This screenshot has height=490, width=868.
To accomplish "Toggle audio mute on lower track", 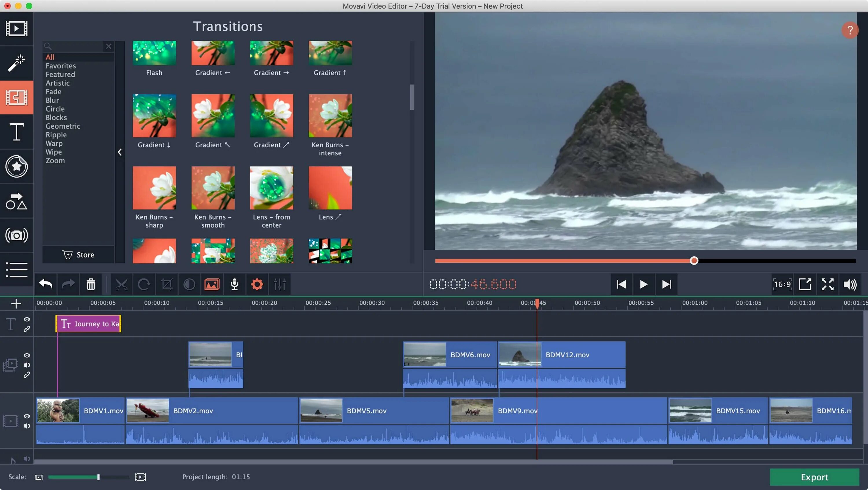I will (x=27, y=425).
